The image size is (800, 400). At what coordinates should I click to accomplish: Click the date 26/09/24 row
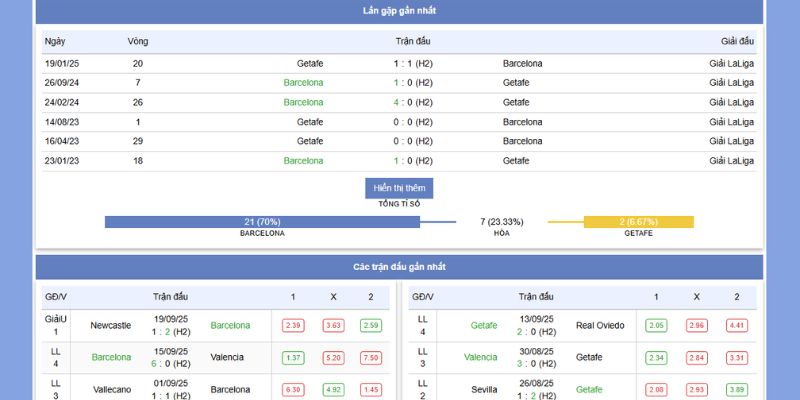[x=399, y=83]
